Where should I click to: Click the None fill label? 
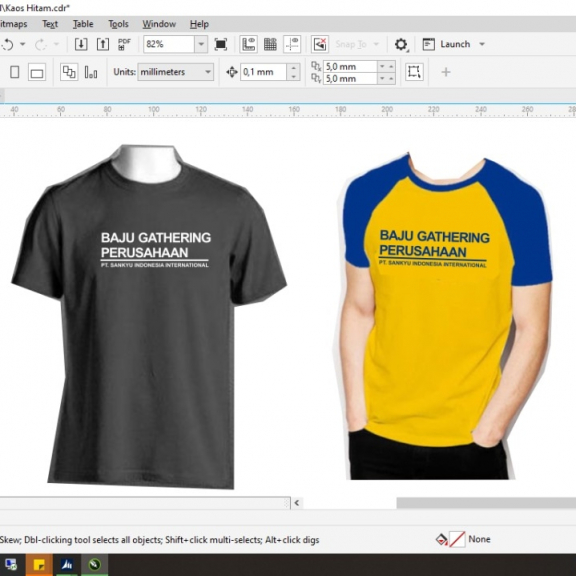coord(479,539)
